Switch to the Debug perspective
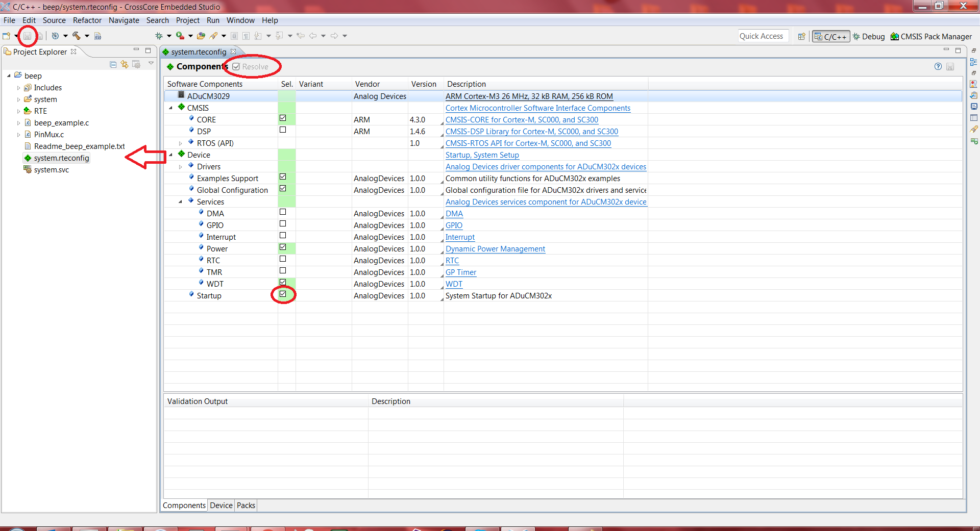 [869, 37]
